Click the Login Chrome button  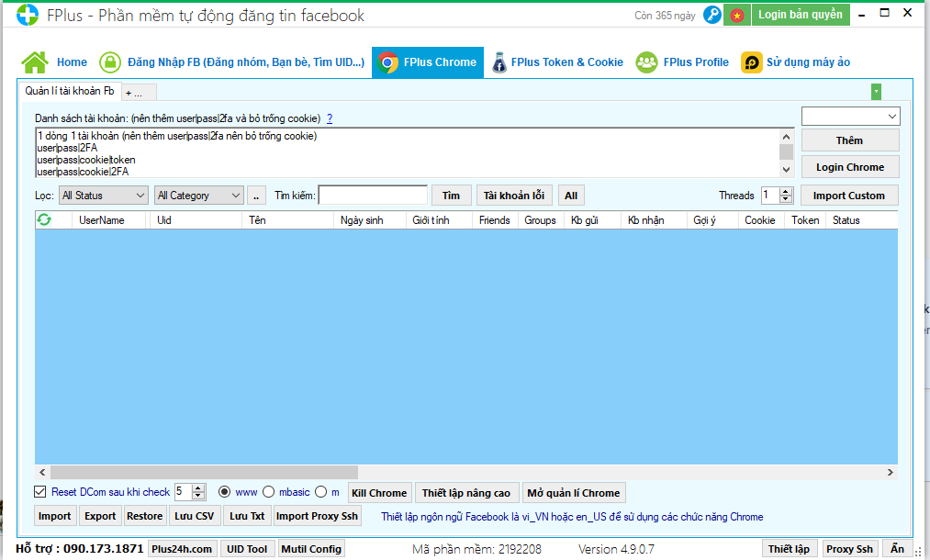click(850, 167)
